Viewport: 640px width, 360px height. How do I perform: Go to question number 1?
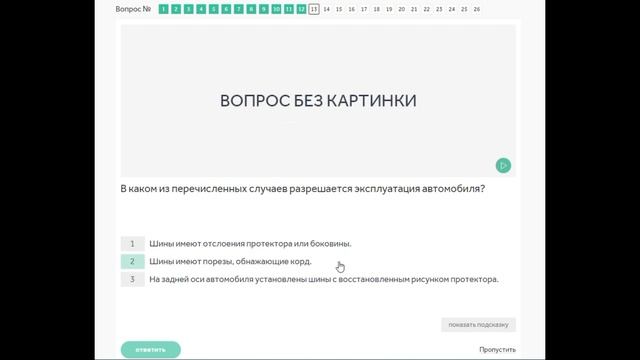point(163,9)
